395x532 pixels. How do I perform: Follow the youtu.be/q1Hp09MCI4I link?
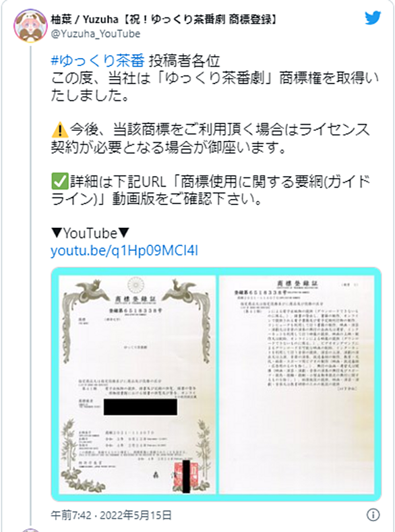point(125,251)
